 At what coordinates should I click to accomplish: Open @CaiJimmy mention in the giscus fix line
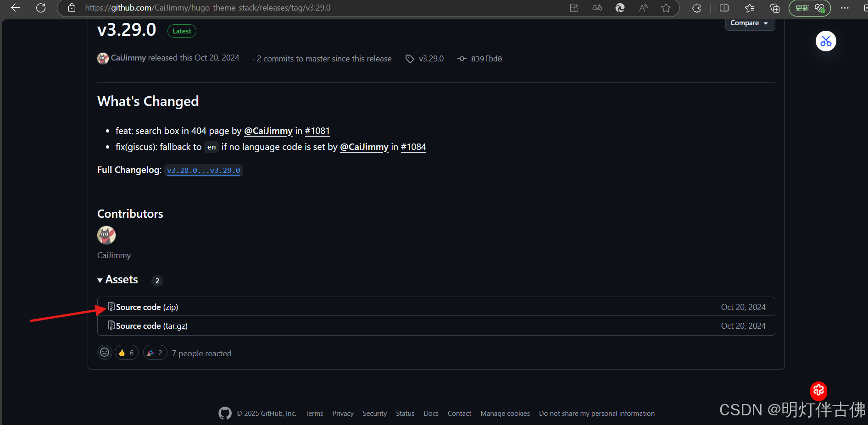pyautogui.click(x=364, y=147)
